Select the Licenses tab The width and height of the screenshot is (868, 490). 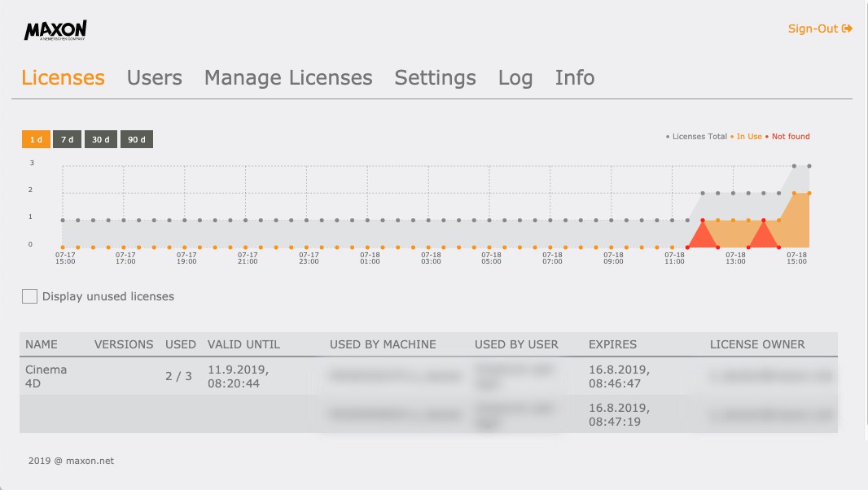64,77
